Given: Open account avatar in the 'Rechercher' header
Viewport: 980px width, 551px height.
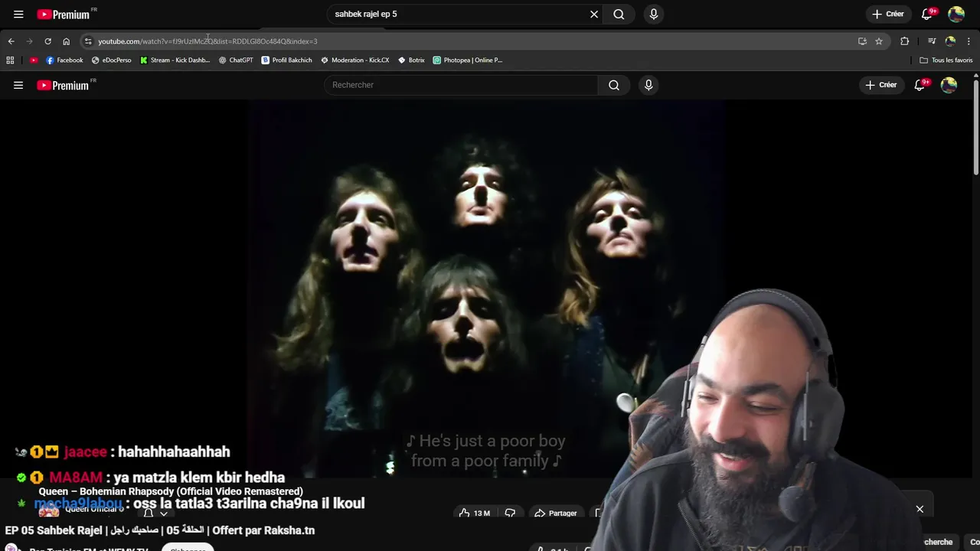Looking at the screenshot, I should pos(949,85).
